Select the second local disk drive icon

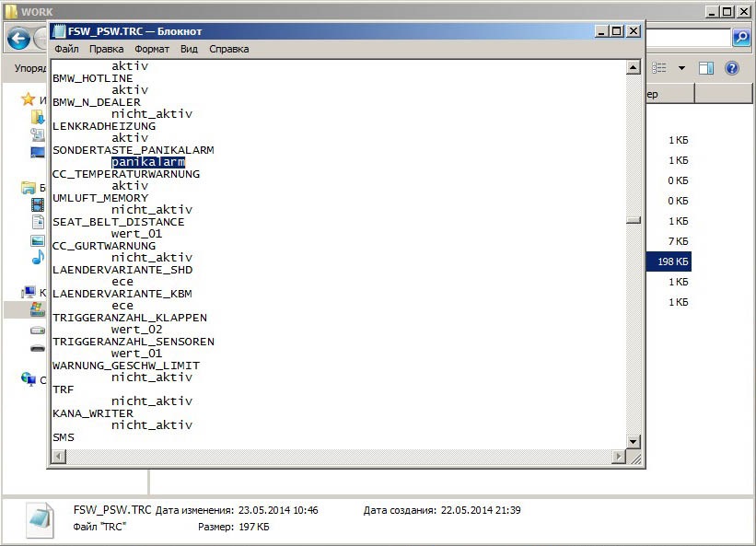[x=38, y=331]
